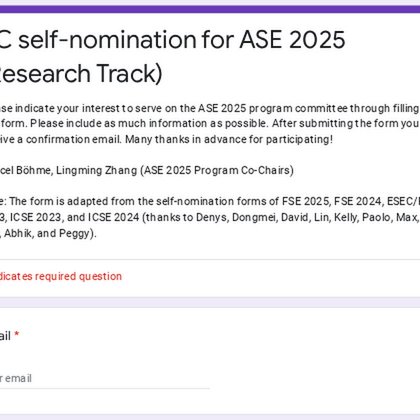The image size is (420, 420).
Task: Click 'Many thanks in advance for participating!'
Action: [229, 139]
